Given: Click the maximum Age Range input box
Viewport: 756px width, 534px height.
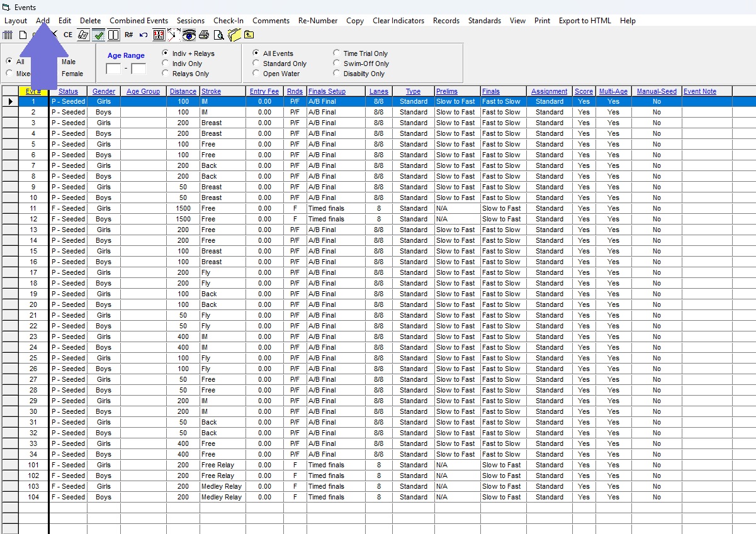Looking at the screenshot, I should (138, 69).
